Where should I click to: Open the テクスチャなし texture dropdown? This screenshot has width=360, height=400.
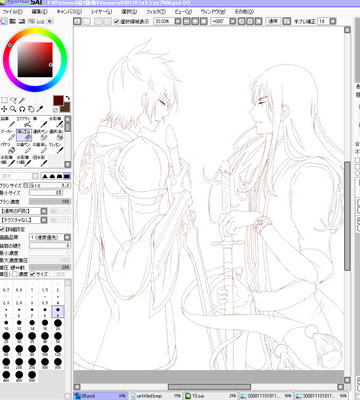44,220
